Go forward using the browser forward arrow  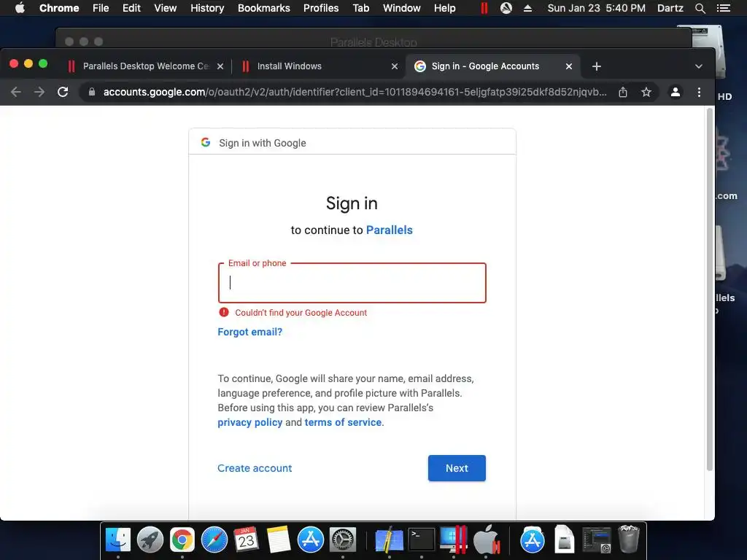(39, 92)
